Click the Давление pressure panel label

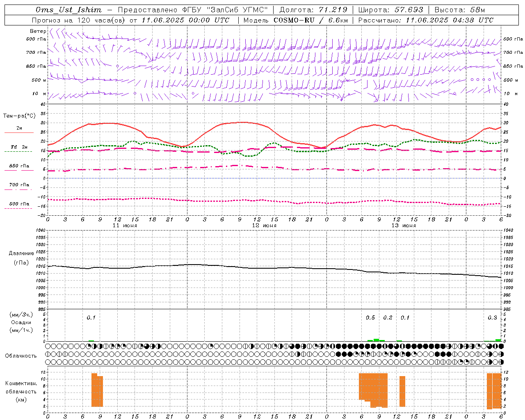coord(21,253)
